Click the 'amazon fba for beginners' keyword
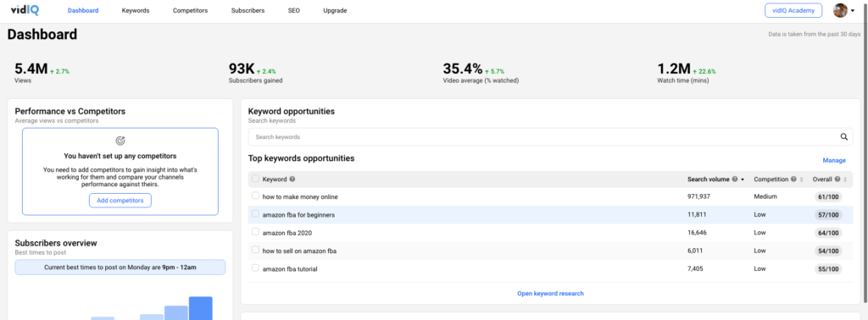The height and width of the screenshot is (320, 868). 298,214
